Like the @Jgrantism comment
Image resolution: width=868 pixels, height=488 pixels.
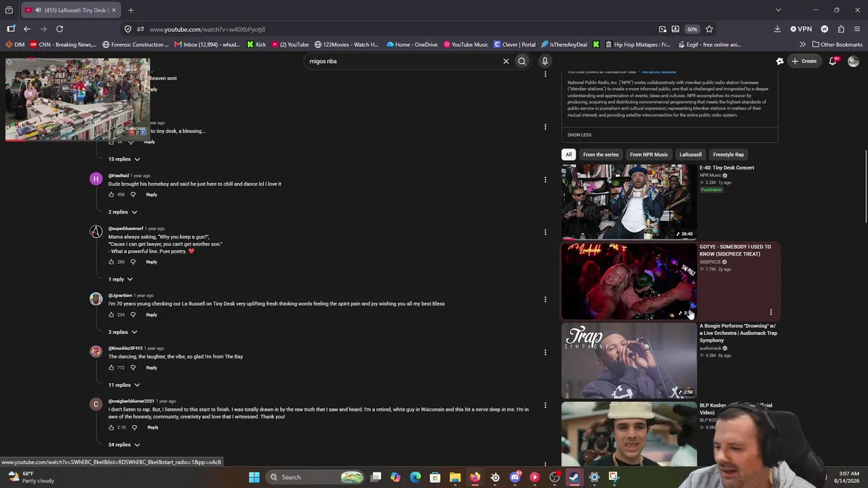click(111, 314)
